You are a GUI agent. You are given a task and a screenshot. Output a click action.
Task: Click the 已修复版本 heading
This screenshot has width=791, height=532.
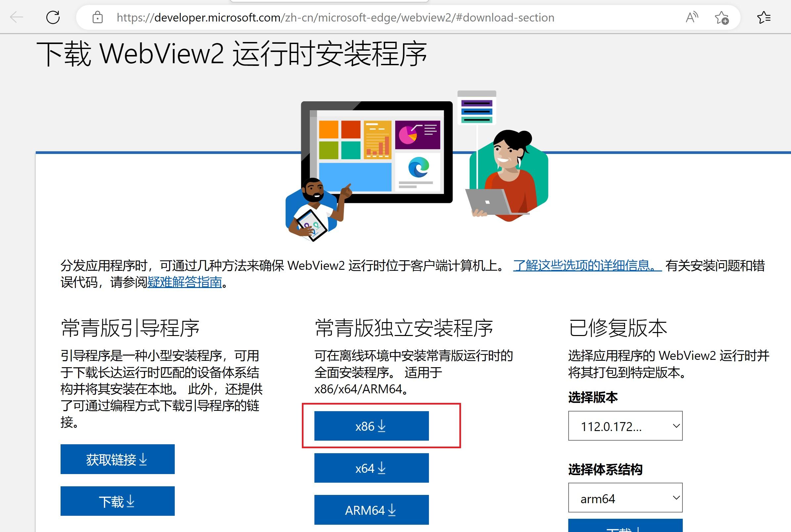click(618, 328)
